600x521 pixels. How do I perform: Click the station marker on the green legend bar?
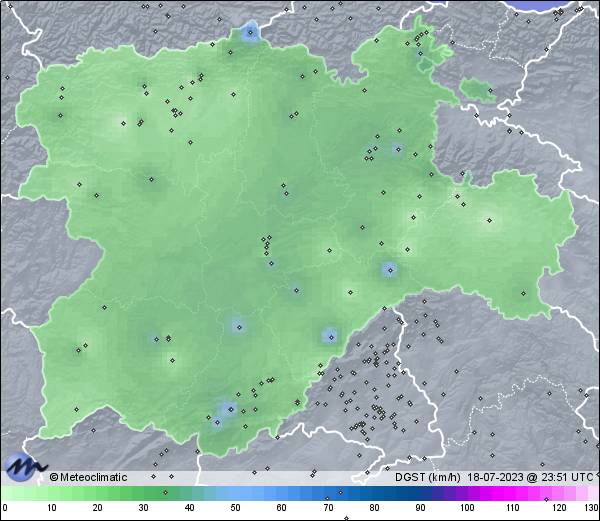tap(165, 492)
